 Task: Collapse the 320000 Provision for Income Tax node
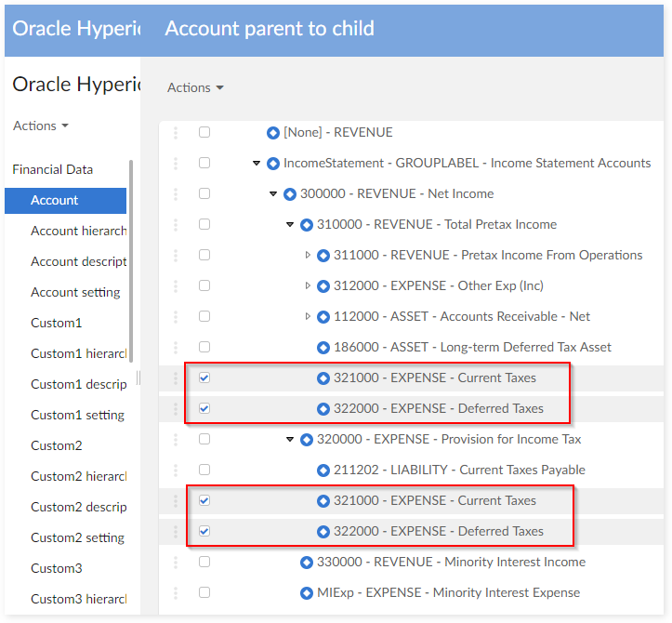coord(291,440)
